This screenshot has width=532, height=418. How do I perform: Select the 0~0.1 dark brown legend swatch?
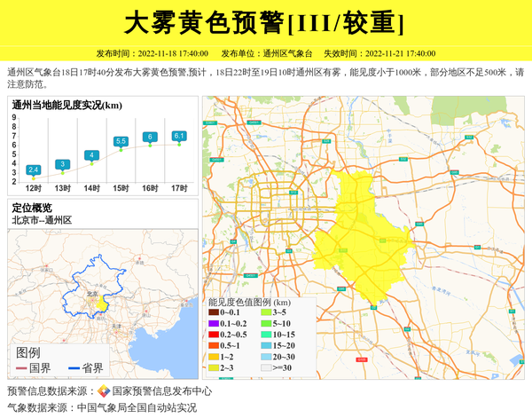pos(213,312)
